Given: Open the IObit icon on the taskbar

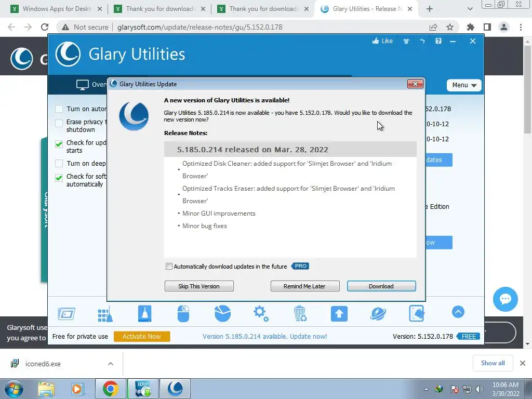Looking at the screenshot, I should pyautogui.click(x=143, y=389).
